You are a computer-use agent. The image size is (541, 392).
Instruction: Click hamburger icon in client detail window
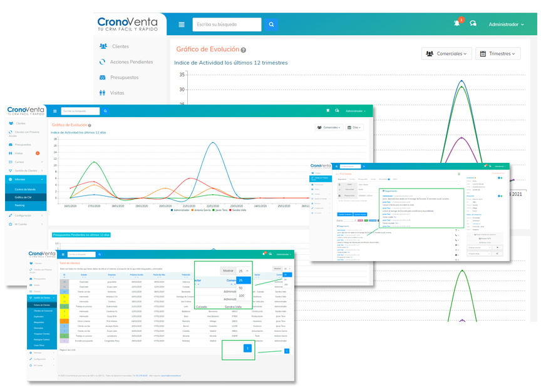[336, 167]
